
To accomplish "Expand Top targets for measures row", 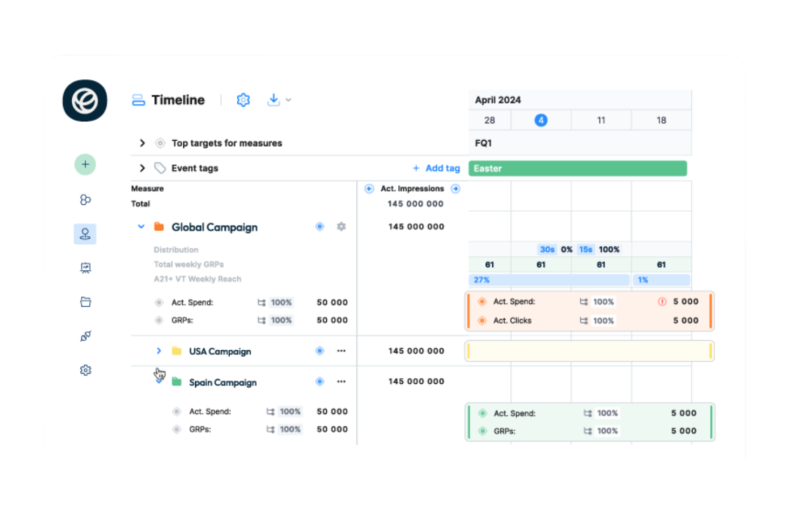I will pyautogui.click(x=142, y=143).
